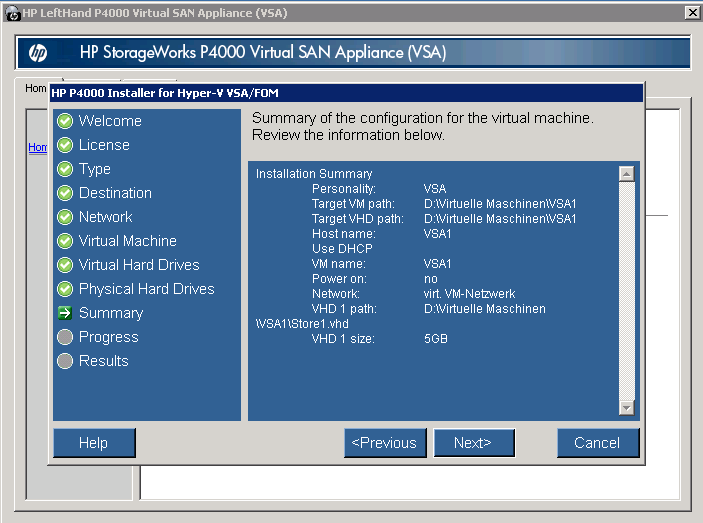The image size is (703, 523).
Task: Click the gray circle icon beside Progress
Action: point(65,337)
